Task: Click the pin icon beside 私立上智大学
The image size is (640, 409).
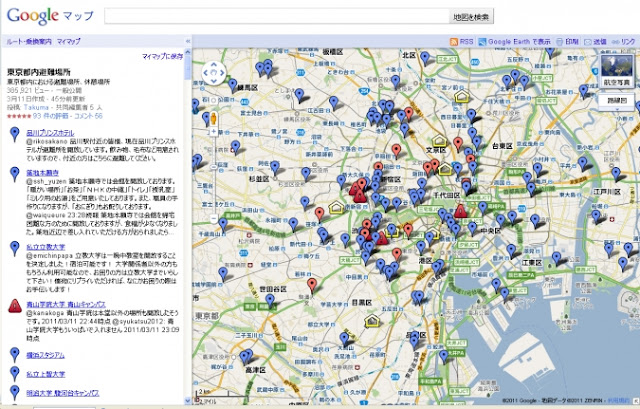Action: click(x=15, y=374)
